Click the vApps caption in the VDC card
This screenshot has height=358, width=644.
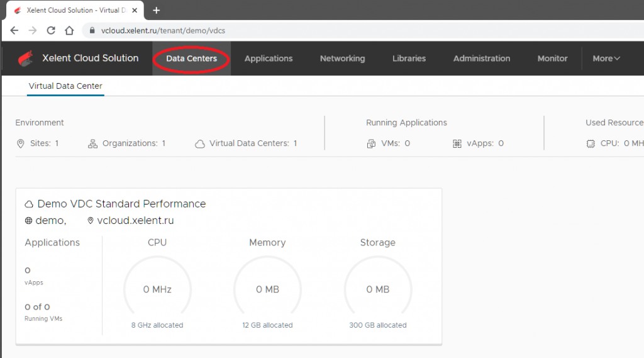(x=34, y=282)
